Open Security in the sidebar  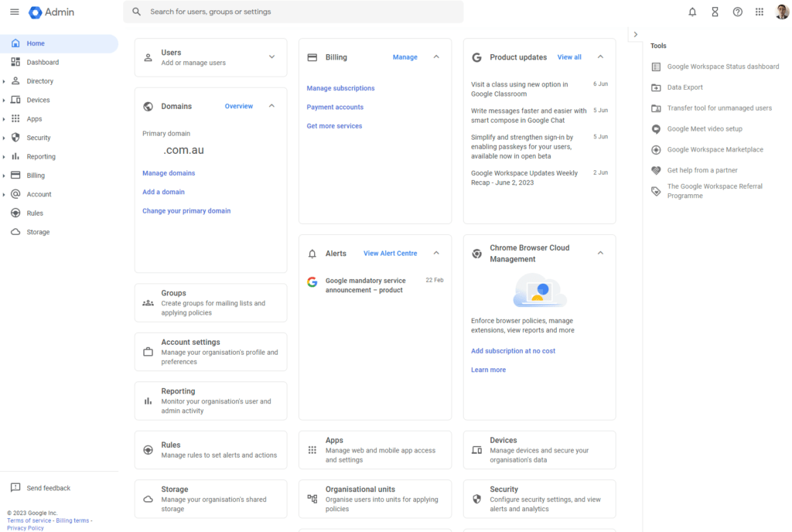point(59,138)
